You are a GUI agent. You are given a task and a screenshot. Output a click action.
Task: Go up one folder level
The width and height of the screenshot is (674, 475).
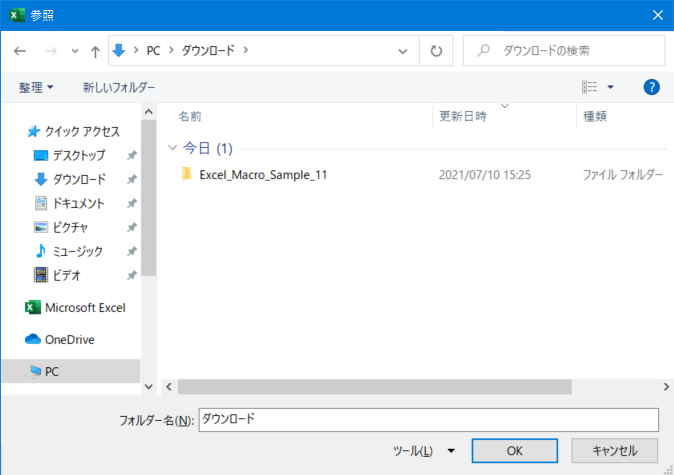[95, 52]
